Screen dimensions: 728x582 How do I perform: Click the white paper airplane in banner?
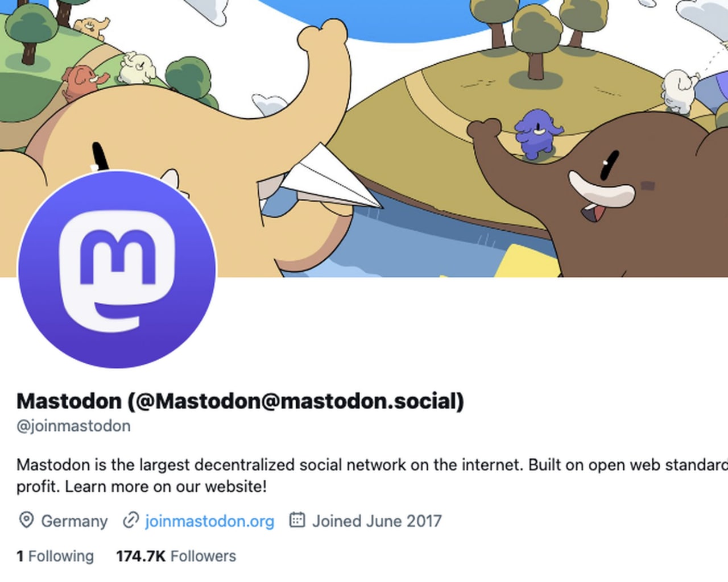pos(332,177)
